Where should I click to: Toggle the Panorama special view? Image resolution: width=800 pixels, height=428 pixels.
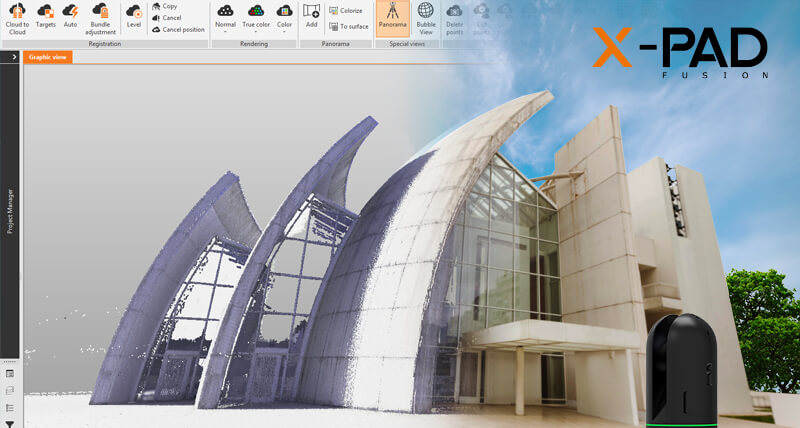coord(392,18)
